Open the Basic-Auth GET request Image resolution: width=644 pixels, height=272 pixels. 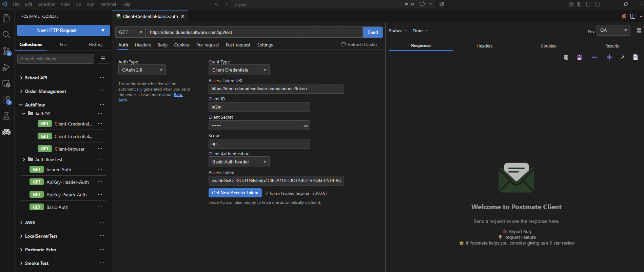(57, 207)
